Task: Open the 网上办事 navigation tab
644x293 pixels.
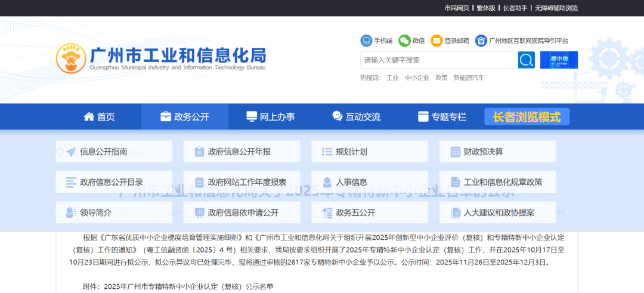Action: 271,117
